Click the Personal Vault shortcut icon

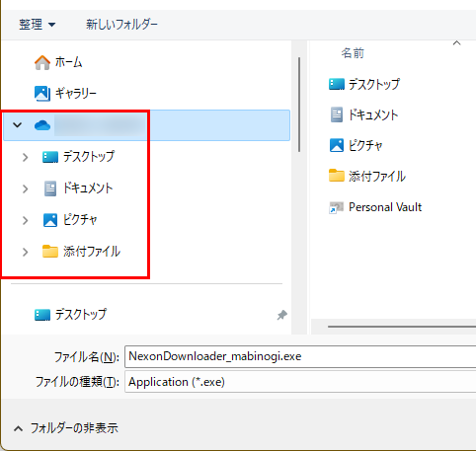[x=337, y=207]
